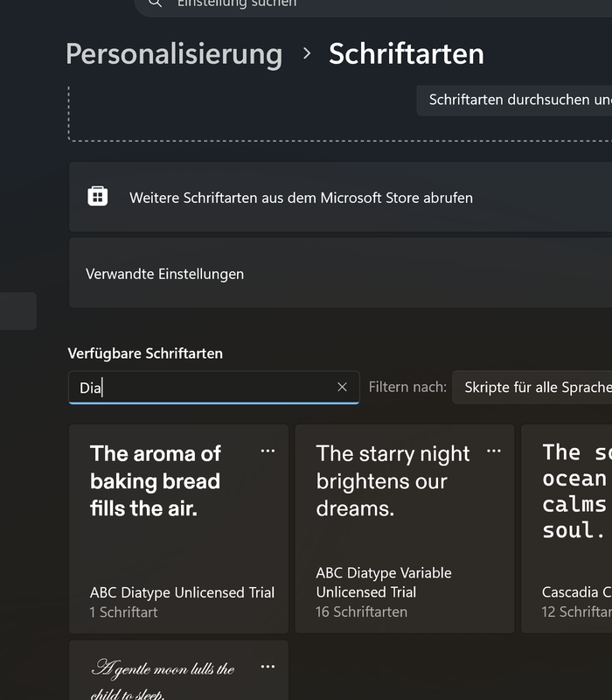
Task: Click the '16 Schriftarten' count text
Action: click(x=361, y=612)
